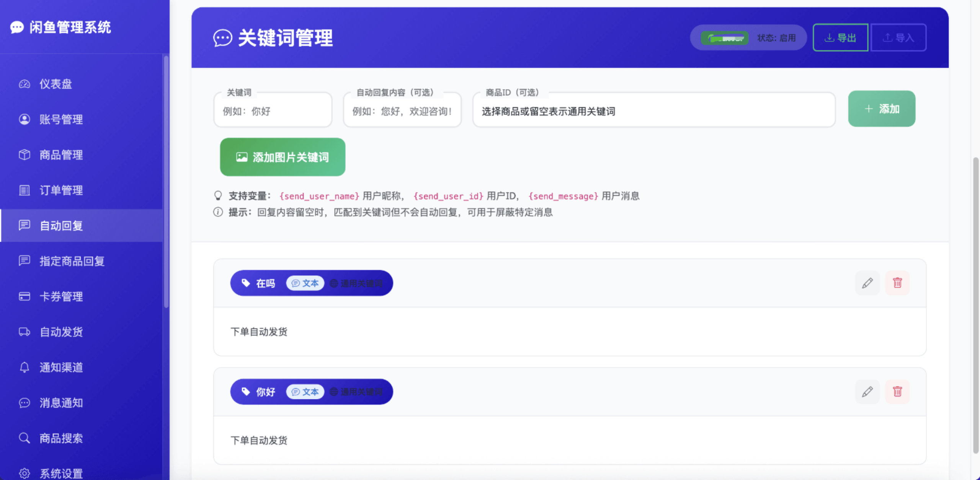Viewport: 980px width, 480px height.
Task: Click the 通知渠道 bell icon in sidebar
Action: [24, 367]
